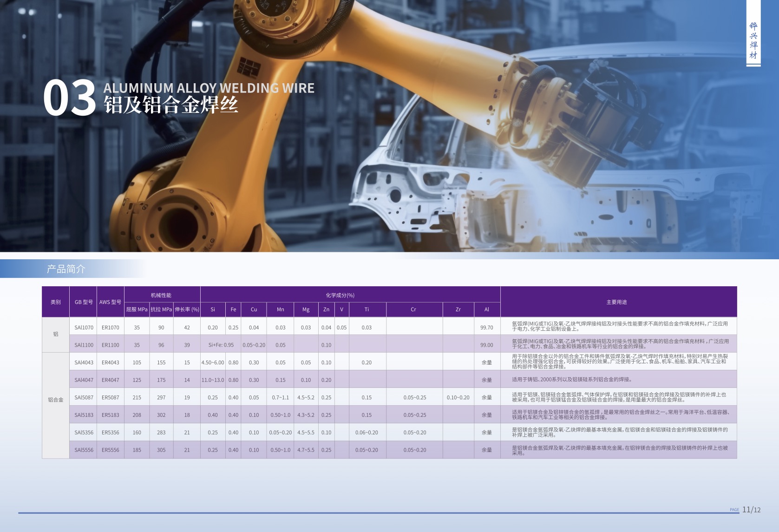Screen dimensions: 779x532
Task: Click the 铧兴焊材 brand logo
Action: coord(753,40)
